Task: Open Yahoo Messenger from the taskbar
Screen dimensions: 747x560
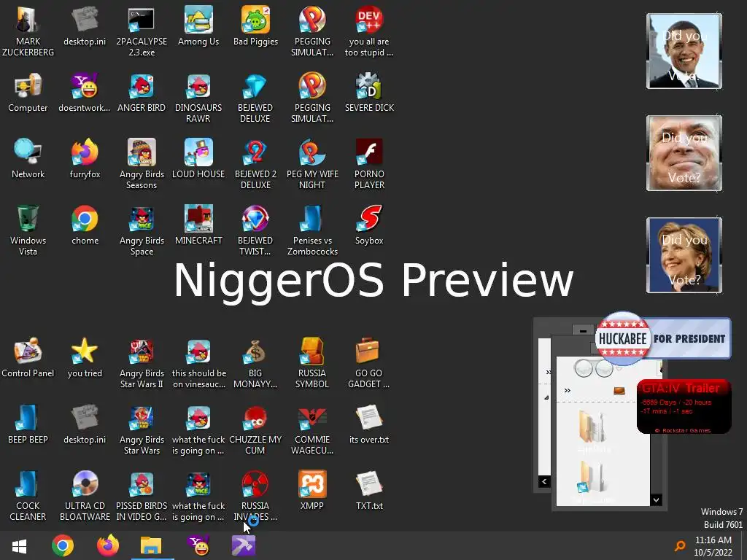Action: pos(199,545)
